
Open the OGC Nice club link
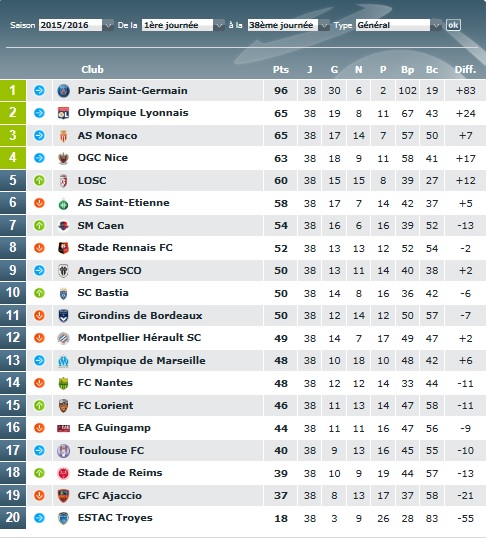[x=103, y=158]
